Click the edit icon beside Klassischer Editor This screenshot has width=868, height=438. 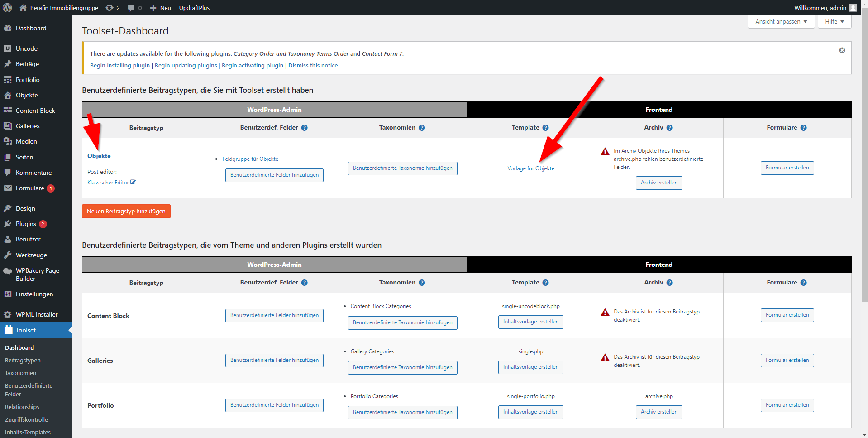pos(133,182)
